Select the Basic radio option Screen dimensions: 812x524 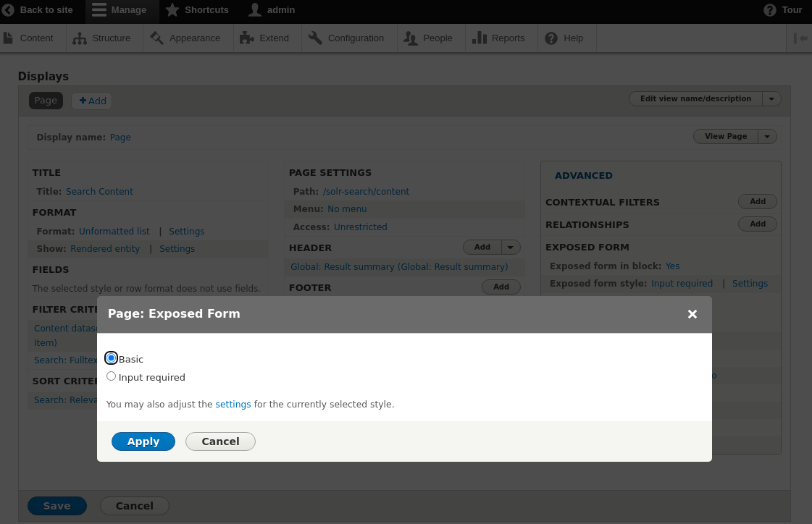[x=111, y=358]
